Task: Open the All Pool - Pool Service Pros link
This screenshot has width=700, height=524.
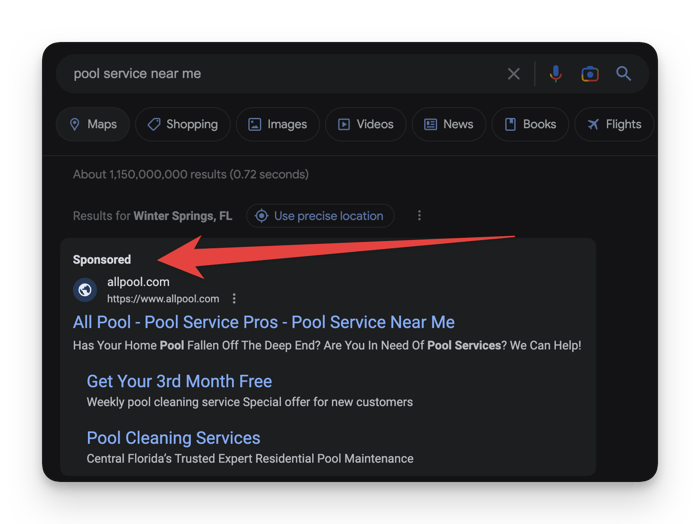Action: pyautogui.click(x=263, y=322)
